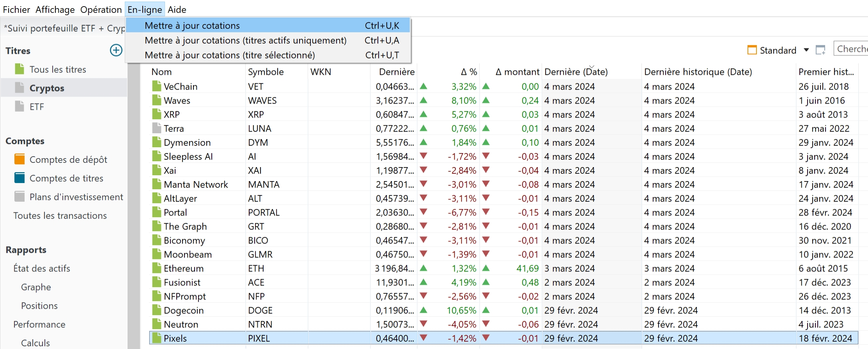This screenshot has height=349, width=868.
Task: Click the add new security plus icon
Action: (x=116, y=50)
